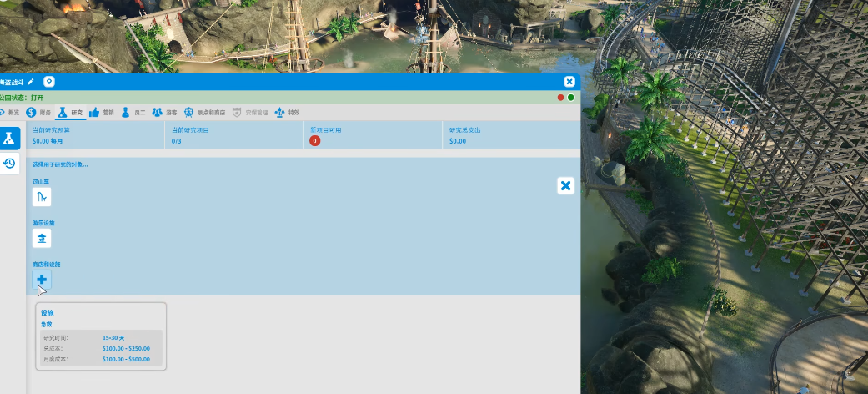The width and height of the screenshot is (868, 394).
Task: Open the 财务 finance tab
Action: coord(38,112)
